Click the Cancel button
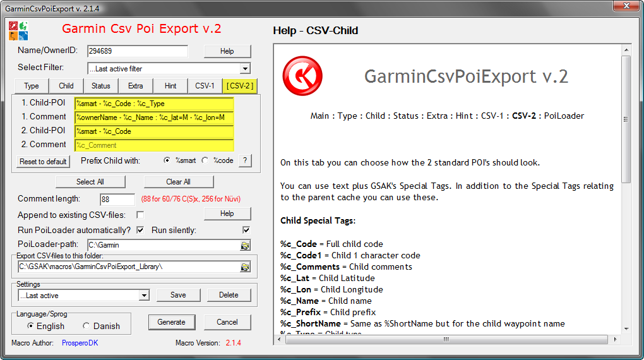644x360 pixels. point(227,322)
